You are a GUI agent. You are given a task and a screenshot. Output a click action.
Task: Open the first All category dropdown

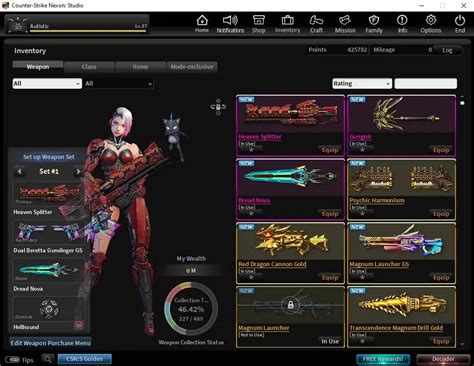coord(47,83)
